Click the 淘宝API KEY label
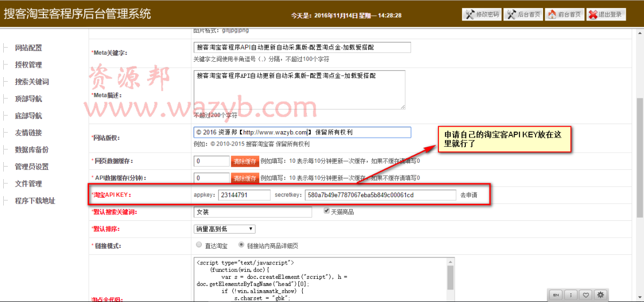The height and width of the screenshot is (302, 644). point(111,195)
